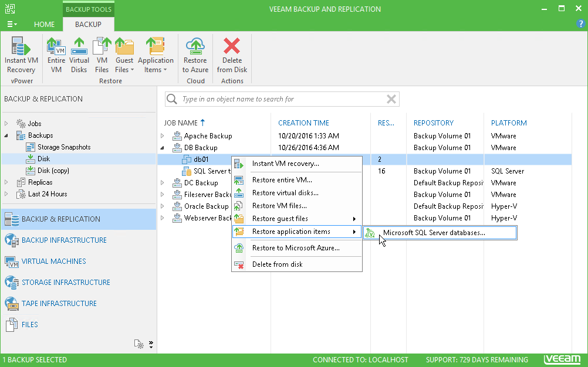Expand the Apache Backup job
588x367 pixels.
(x=163, y=135)
